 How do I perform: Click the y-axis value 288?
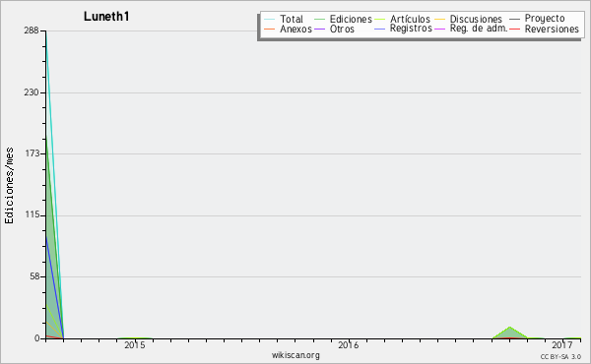pos(32,30)
